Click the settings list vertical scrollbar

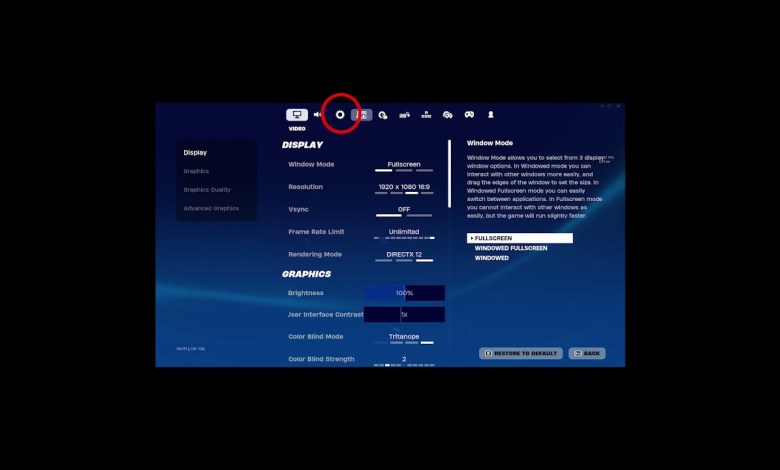click(x=449, y=174)
